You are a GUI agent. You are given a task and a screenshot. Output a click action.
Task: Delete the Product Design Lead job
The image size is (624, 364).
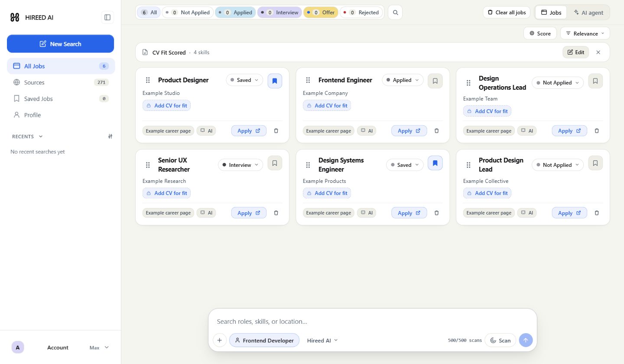597,213
